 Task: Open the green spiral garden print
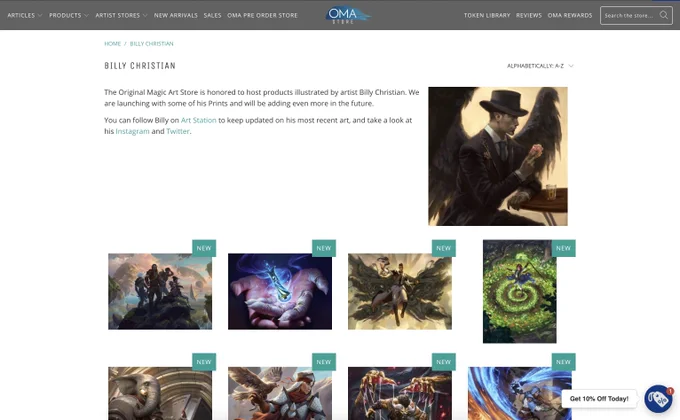point(520,292)
